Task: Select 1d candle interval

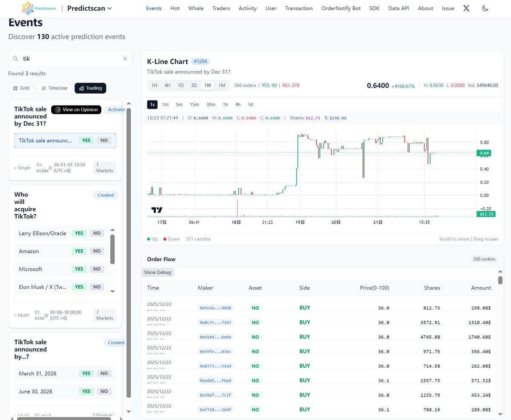Action: (250, 104)
